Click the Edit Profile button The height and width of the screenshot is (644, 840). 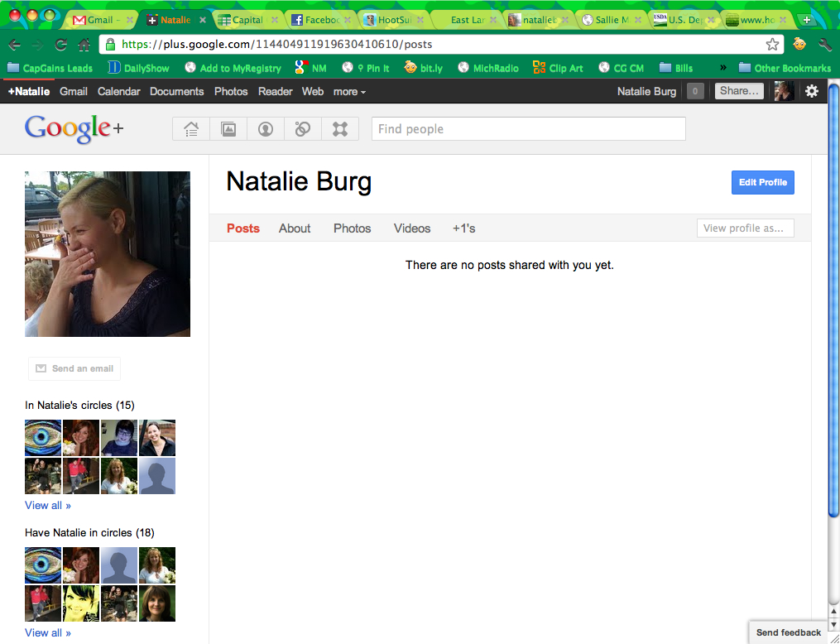pos(762,182)
